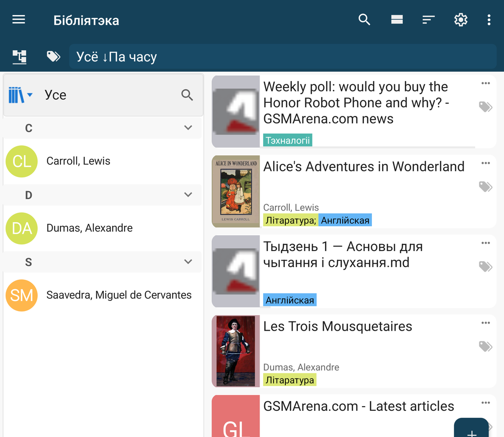
Task: Tap the search icon in top bar
Action: tap(364, 20)
